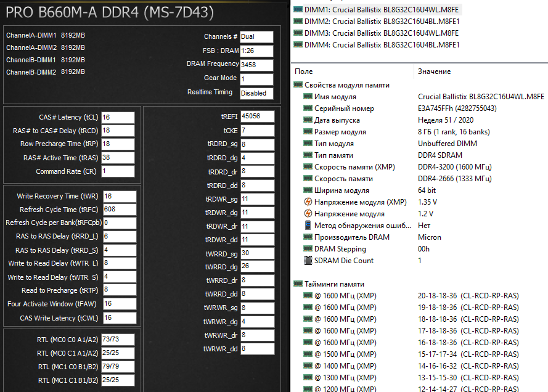548x392 pixels.
Task: Click icon next to Дата выпуска
Action: tap(308, 120)
